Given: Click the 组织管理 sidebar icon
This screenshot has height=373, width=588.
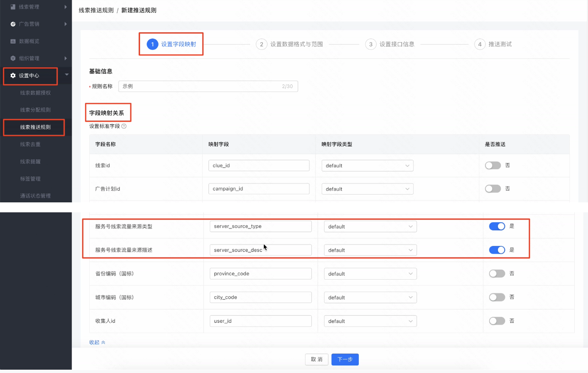Looking at the screenshot, I should tap(13, 58).
